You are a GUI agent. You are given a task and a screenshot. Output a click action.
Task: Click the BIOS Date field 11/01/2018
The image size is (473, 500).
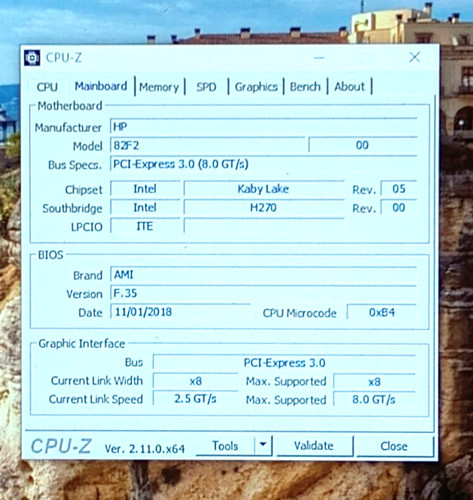180,312
